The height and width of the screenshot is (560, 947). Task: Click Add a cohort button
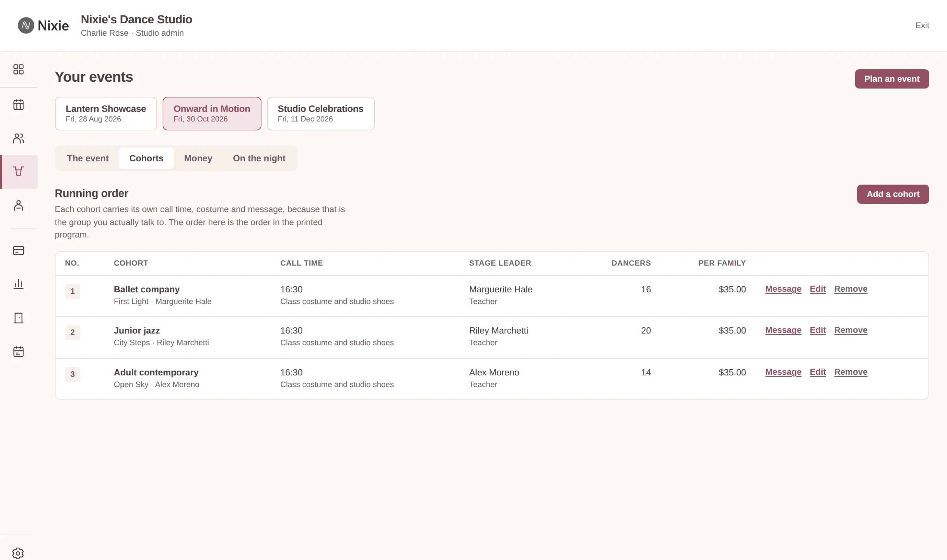pos(893,194)
